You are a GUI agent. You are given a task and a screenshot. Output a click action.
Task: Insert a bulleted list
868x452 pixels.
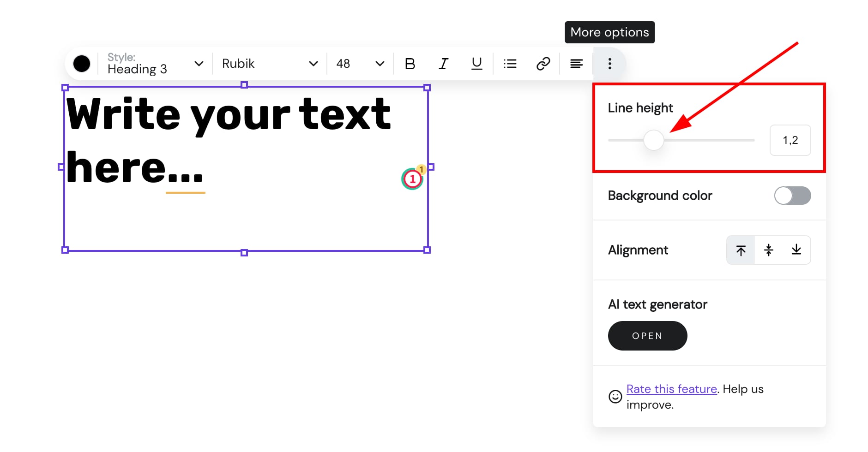point(510,64)
